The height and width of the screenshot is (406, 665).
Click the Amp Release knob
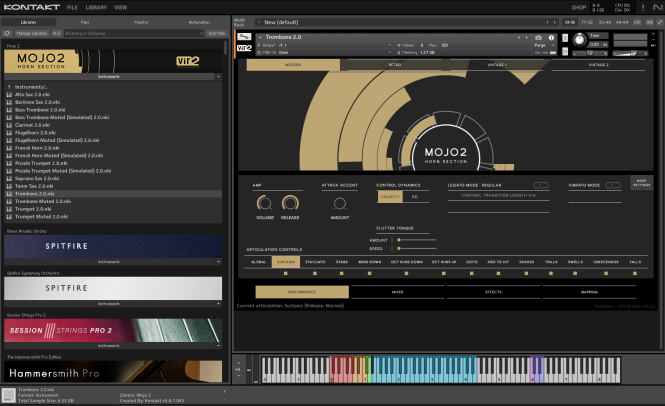click(290, 204)
